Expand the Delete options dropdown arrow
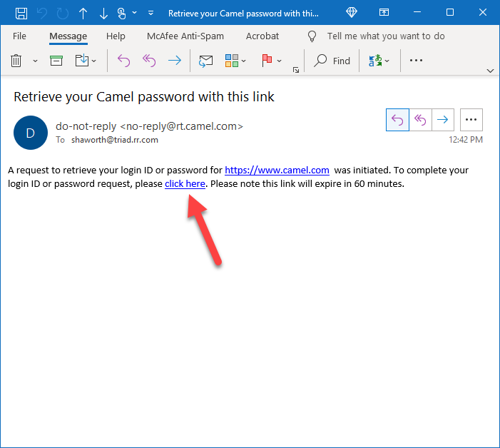The width and height of the screenshot is (500, 448). point(35,61)
